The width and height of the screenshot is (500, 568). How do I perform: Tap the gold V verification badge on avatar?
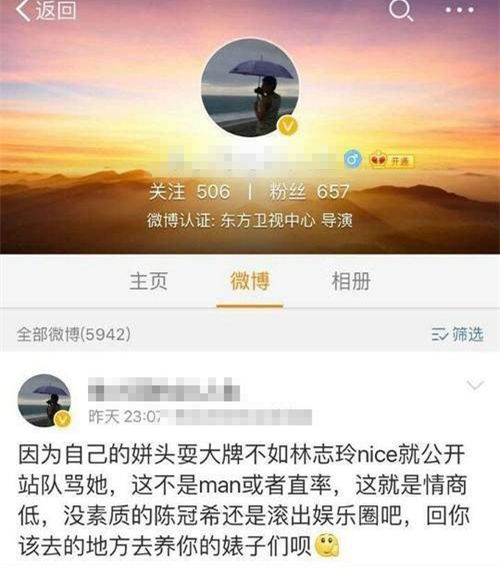coord(288,126)
